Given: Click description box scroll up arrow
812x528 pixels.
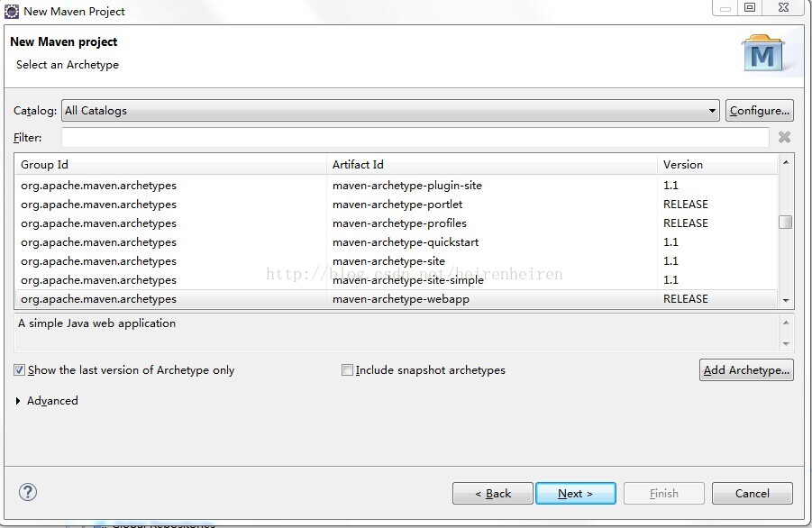Looking at the screenshot, I should (786, 323).
